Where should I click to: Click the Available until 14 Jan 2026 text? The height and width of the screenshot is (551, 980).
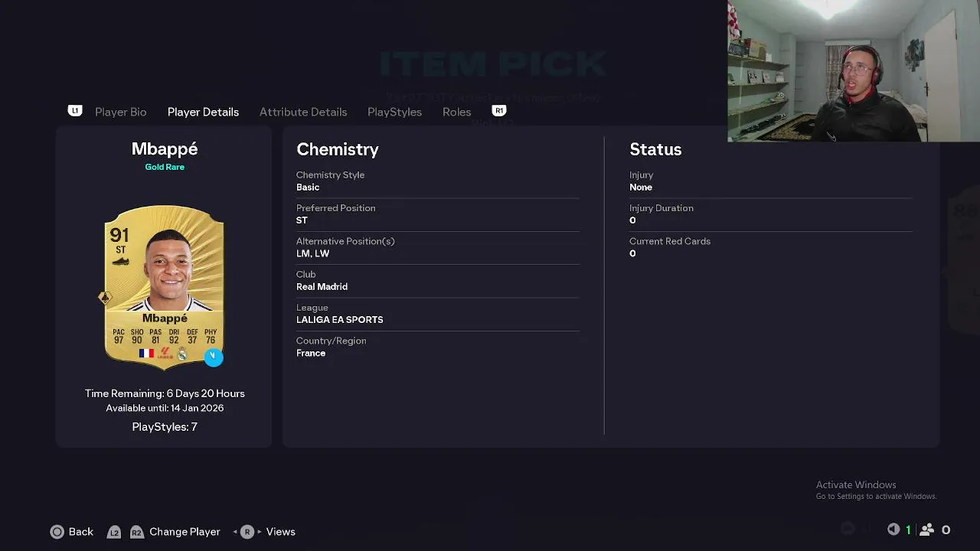(x=165, y=408)
